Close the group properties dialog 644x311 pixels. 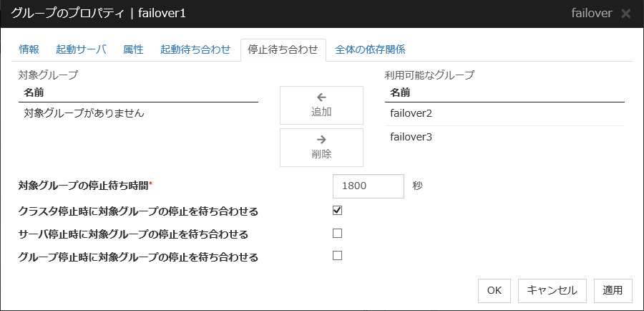[x=625, y=14]
